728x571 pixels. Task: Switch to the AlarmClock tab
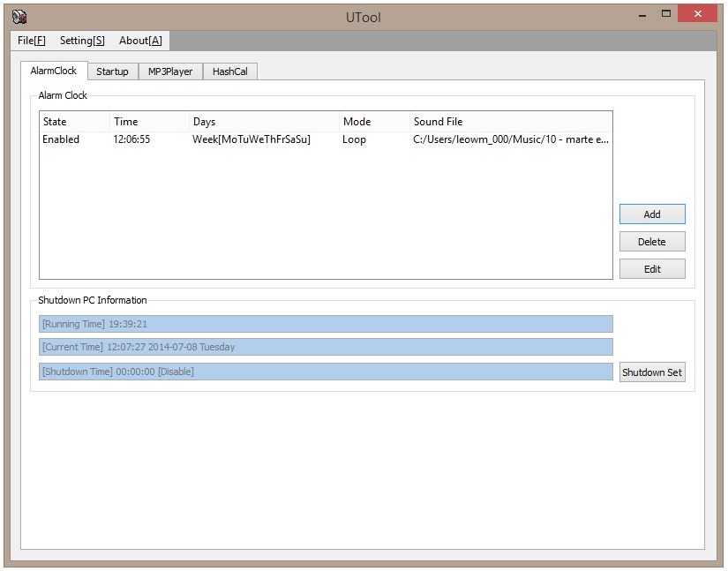tap(54, 71)
